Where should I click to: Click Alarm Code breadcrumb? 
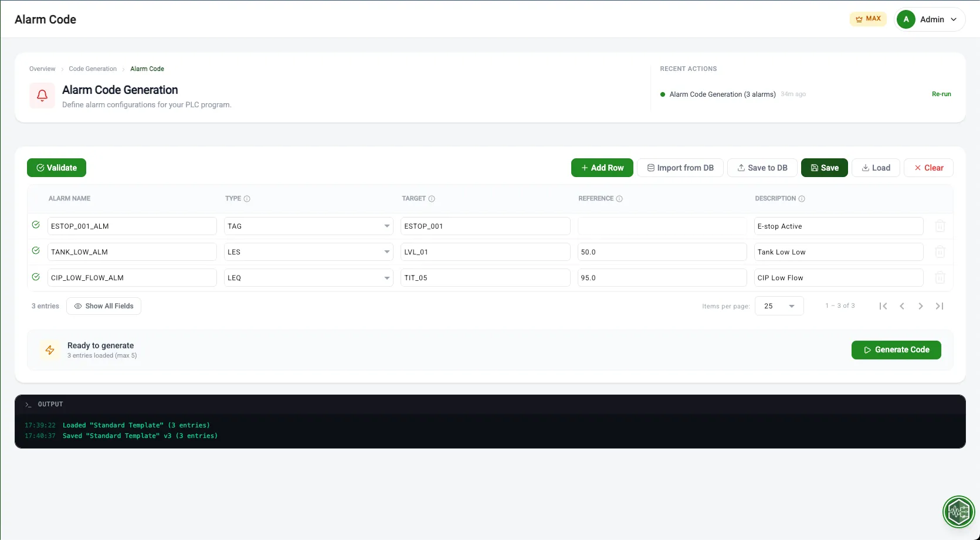click(x=147, y=69)
